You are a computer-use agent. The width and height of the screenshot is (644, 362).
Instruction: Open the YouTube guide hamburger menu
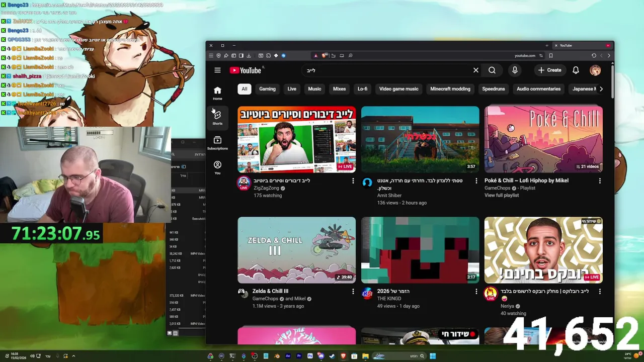(217, 70)
